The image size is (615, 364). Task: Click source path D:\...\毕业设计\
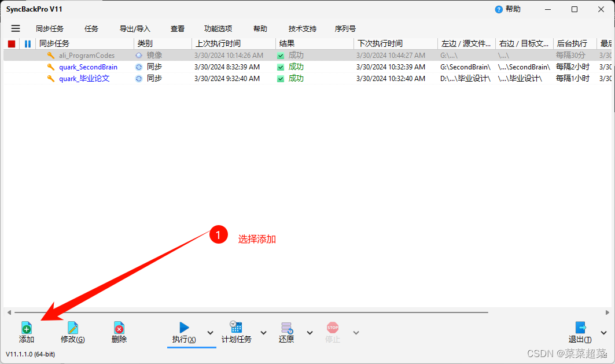click(x=465, y=79)
